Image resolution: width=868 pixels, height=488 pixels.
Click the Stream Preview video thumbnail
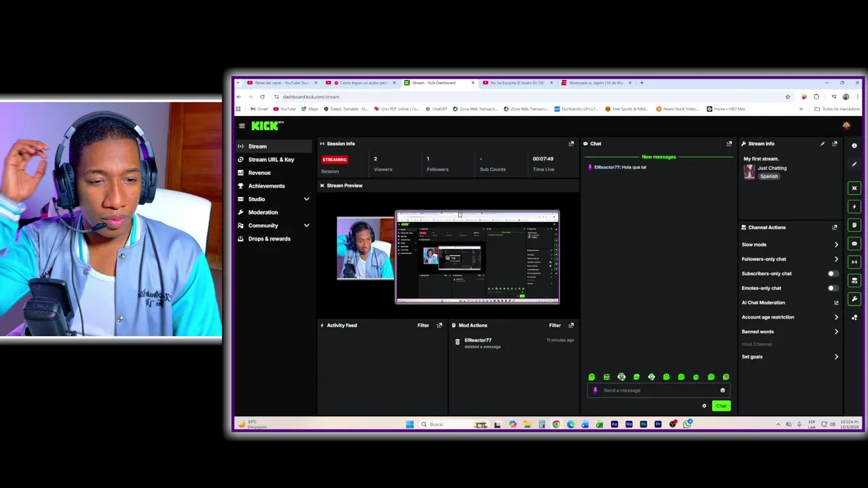pos(448,257)
